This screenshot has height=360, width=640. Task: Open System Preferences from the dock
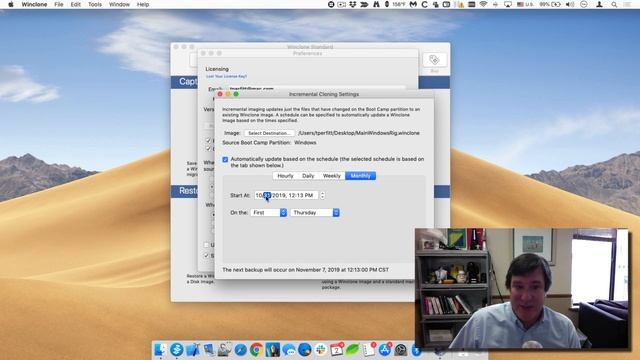[400, 350]
